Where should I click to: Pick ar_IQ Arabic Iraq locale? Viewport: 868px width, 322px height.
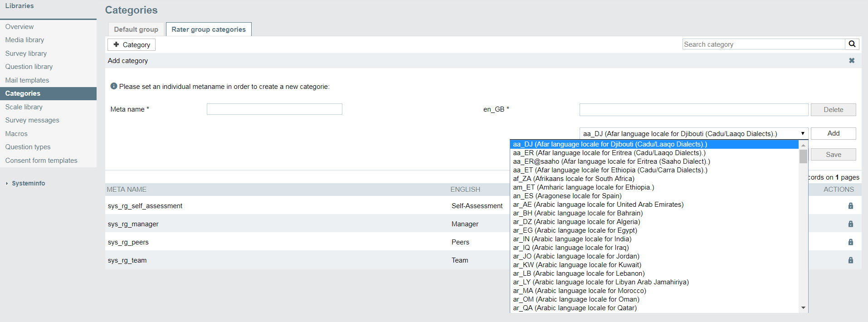(654, 248)
